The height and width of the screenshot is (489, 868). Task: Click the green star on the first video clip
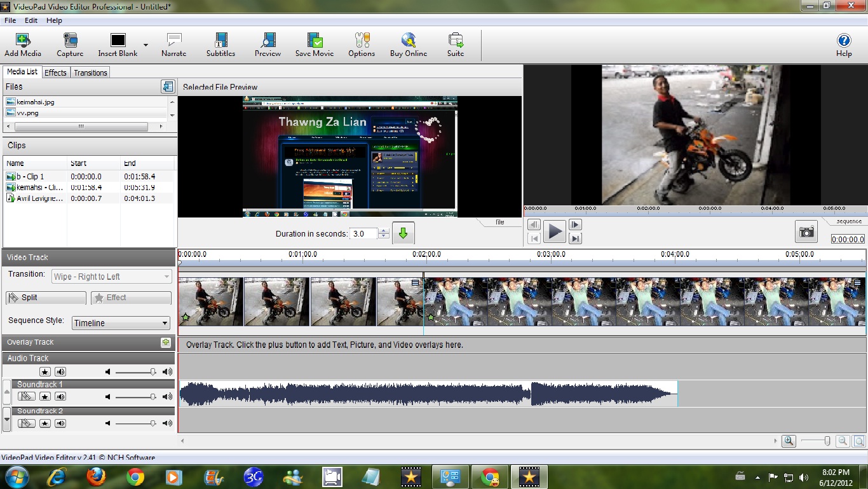point(186,317)
